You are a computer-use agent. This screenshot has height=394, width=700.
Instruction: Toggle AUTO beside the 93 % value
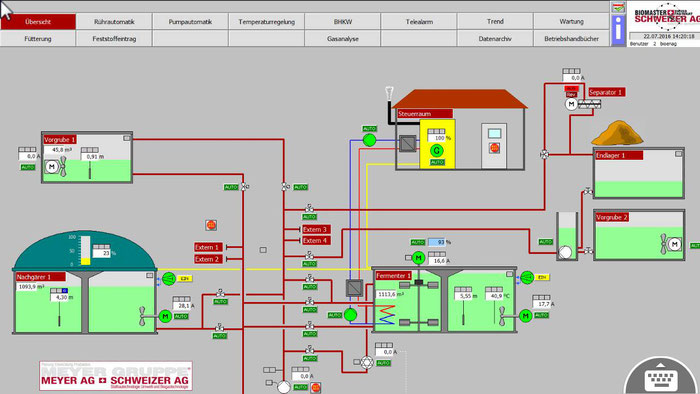click(x=418, y=242)
